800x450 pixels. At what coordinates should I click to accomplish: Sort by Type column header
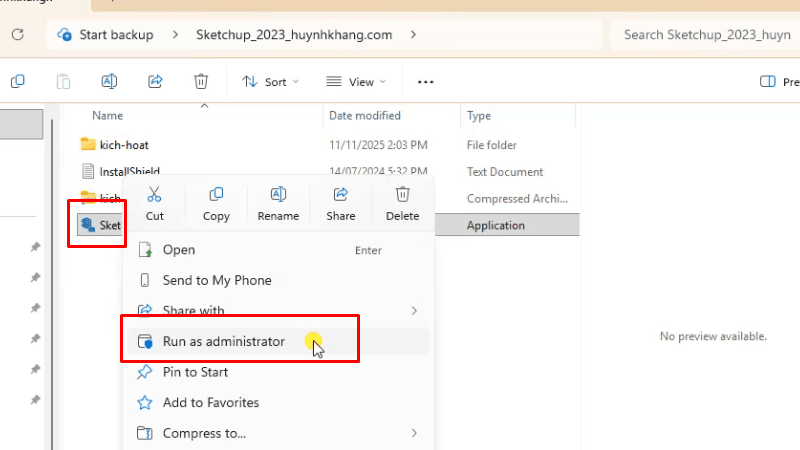click(479, 116)
